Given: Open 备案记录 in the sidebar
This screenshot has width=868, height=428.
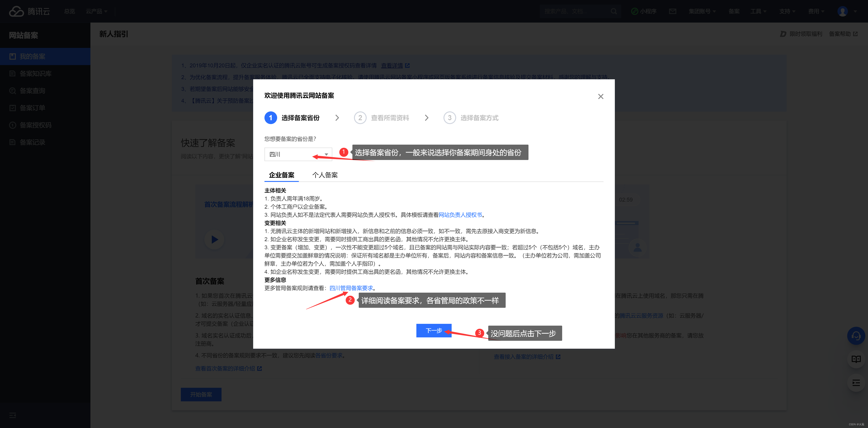Looking at the screenshot, I should tap(45, 142).
